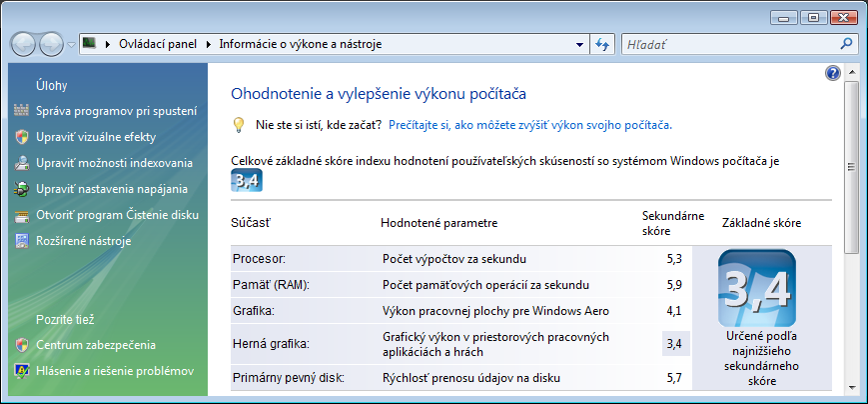Screen dimensions: 868x404
Task: Open the blue Help question mark
Action: coord(833,73)
